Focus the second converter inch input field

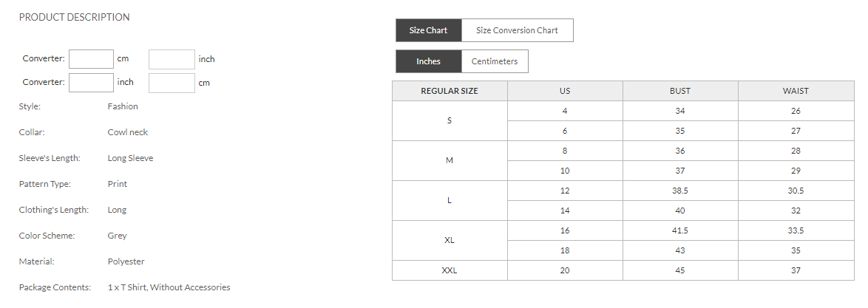[x=91, y=83]
